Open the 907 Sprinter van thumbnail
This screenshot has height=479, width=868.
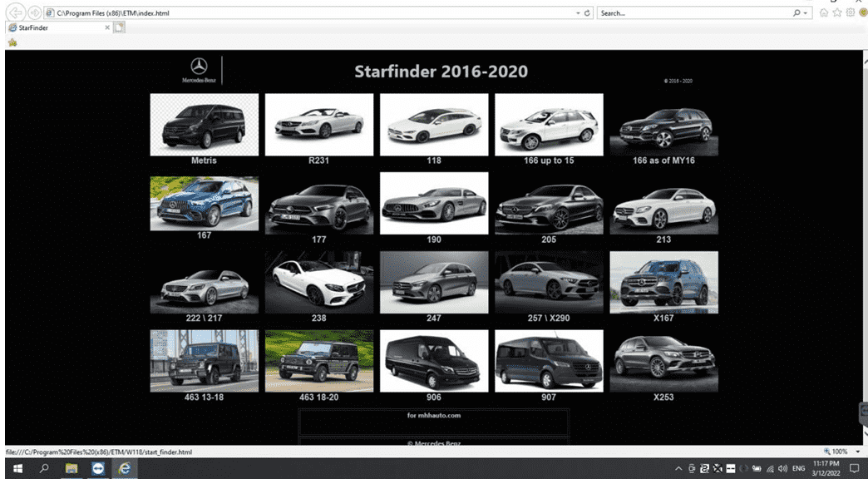[549, 361]
